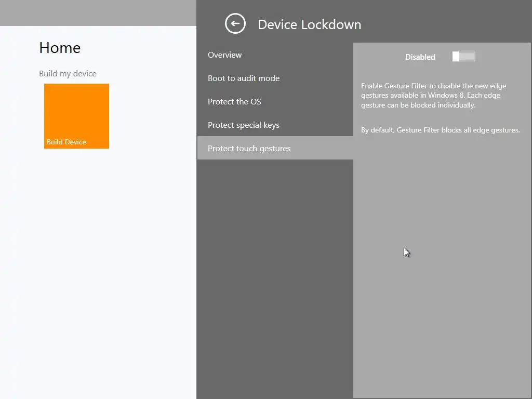Click the Disabled label beside the switch
The width and height of the screenshot is (532, 399).
[420, 57]
